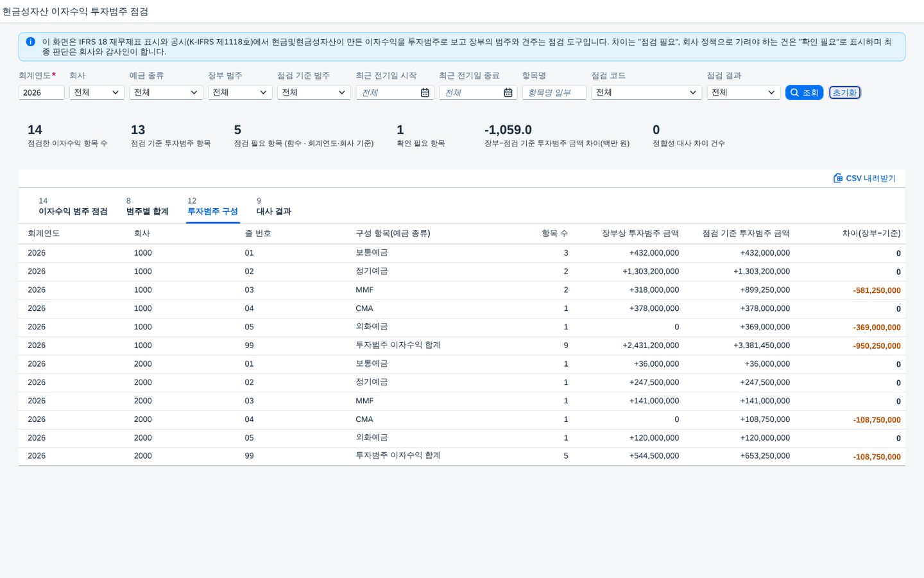This screenshot has height=578, width=924.
Task: Click the 초기화 reset button
Action: (x=844, y=92)
